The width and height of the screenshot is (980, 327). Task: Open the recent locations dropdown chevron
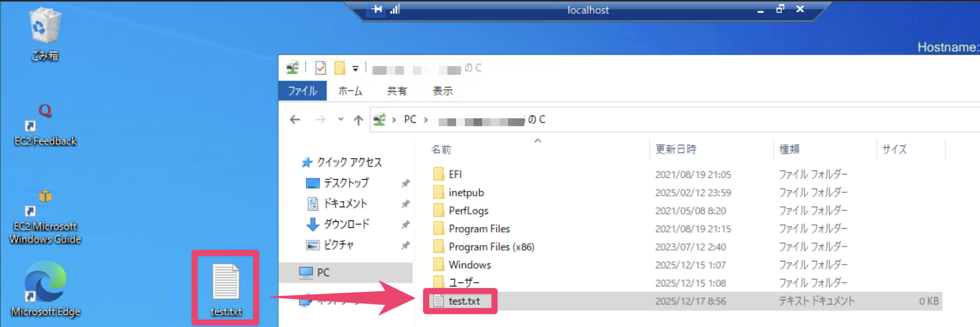pos(341,120)
